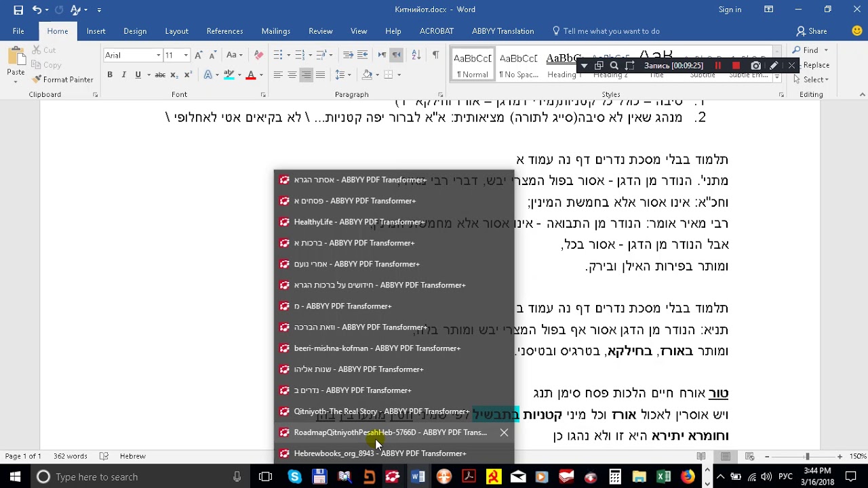The width and height of the screenshot is (868, 488).
Task: Switch to the ABBYY Translation tab
Action: (502, 31)
